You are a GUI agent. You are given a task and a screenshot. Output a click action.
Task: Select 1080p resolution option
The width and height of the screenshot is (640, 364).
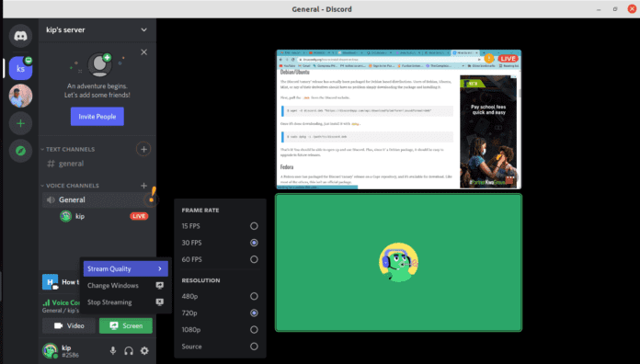(x=220, y=330)
